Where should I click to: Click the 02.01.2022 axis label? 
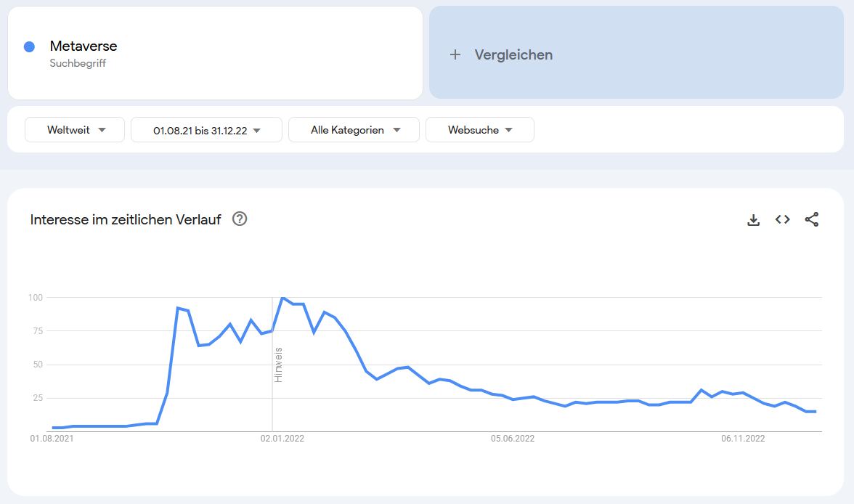point(283,438)
